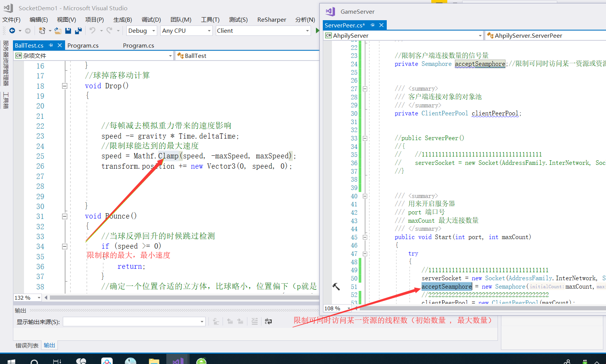This screenshot has height=364, width=606.
Task: Collapse the Start method outline at line 45
Action: 365,237
